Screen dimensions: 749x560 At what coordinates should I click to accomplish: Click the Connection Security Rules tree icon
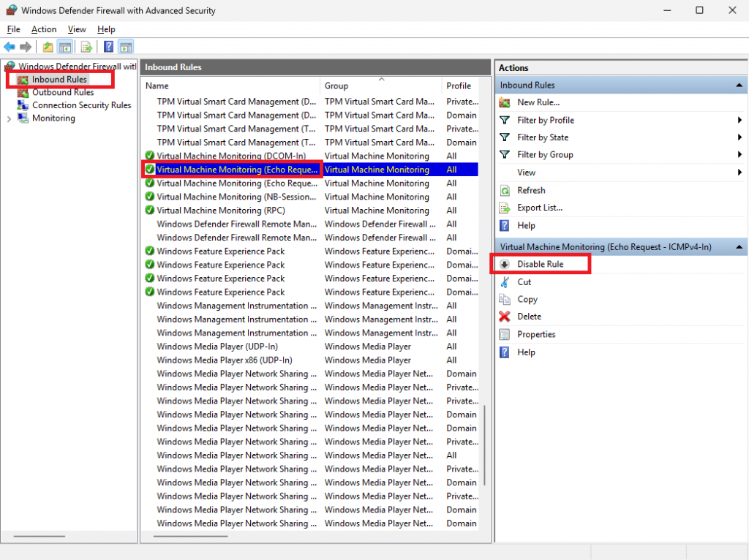[x=23, y=105]
